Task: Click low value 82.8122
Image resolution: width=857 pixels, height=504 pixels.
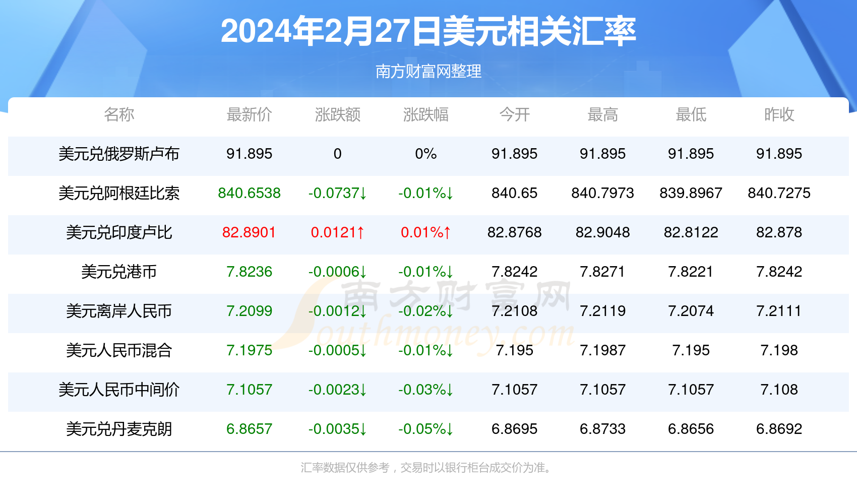Action: 691,232
